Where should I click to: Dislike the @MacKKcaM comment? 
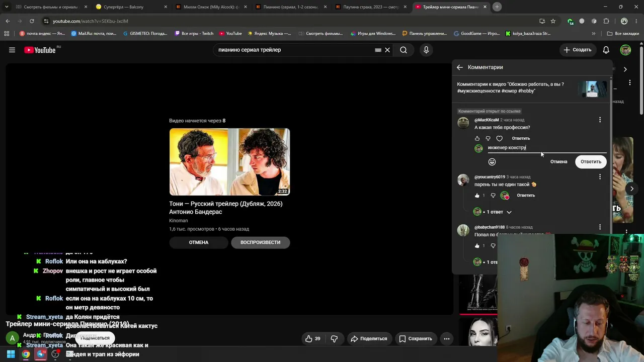point(488,138)
